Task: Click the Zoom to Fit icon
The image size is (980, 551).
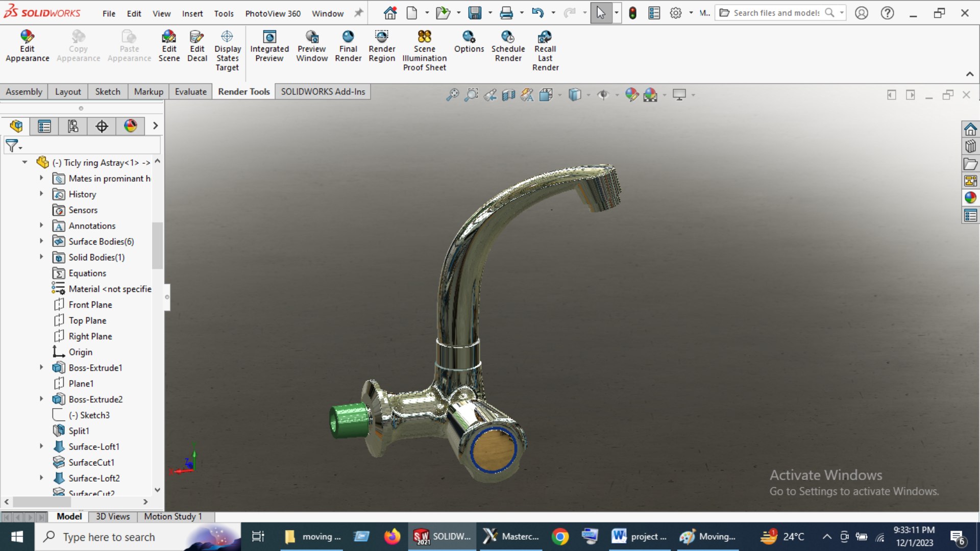Action: point(452,95)
